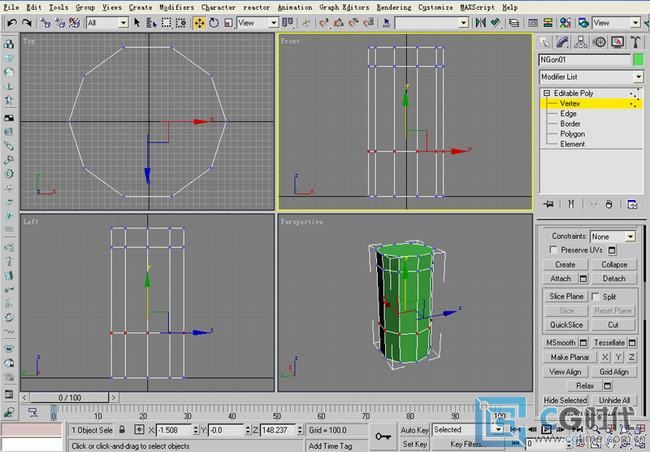Image resolution: width=650 pixels, height=452 pixels.
Task: Select Polygon sub-object level
Action: pos(572,134)
